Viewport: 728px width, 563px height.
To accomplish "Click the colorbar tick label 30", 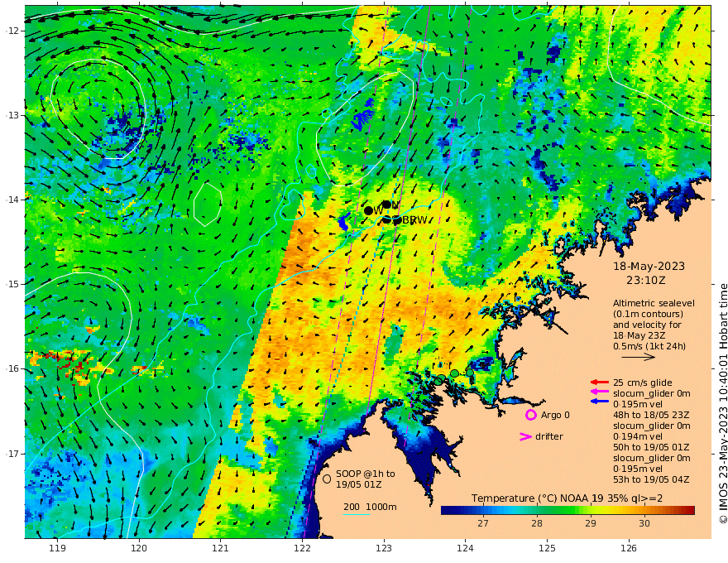I will (644, 523).
